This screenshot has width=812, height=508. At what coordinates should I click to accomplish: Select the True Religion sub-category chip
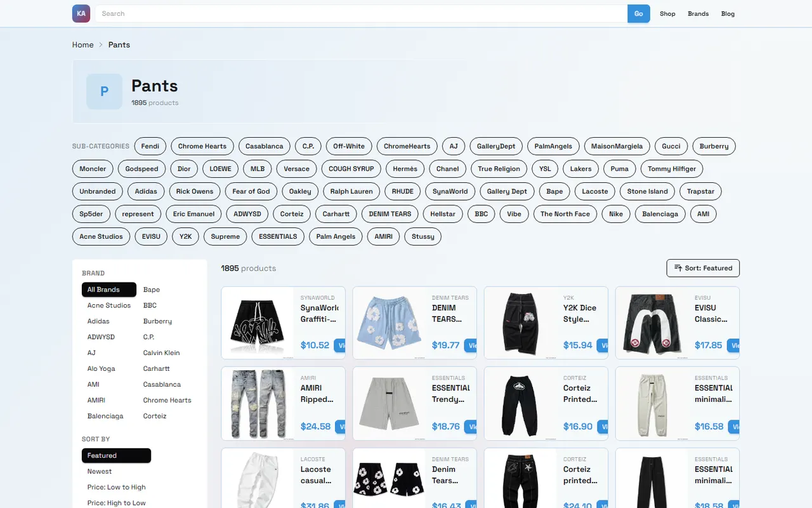coord(499,169)
